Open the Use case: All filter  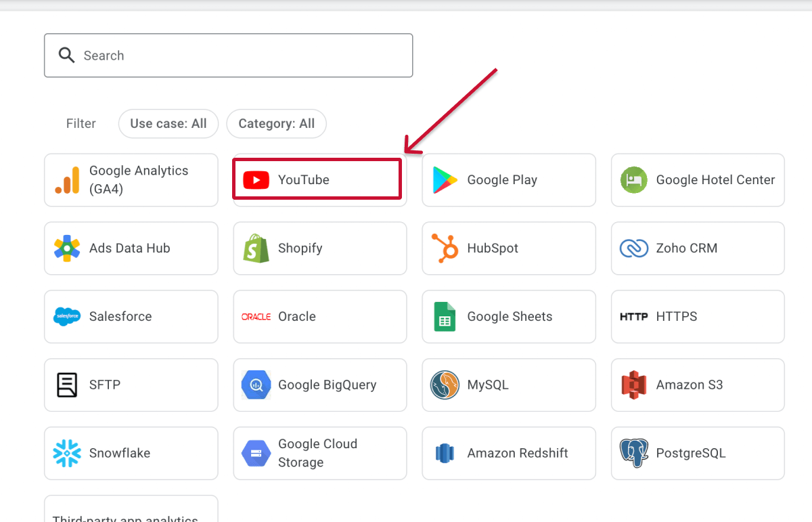(168, 124)
